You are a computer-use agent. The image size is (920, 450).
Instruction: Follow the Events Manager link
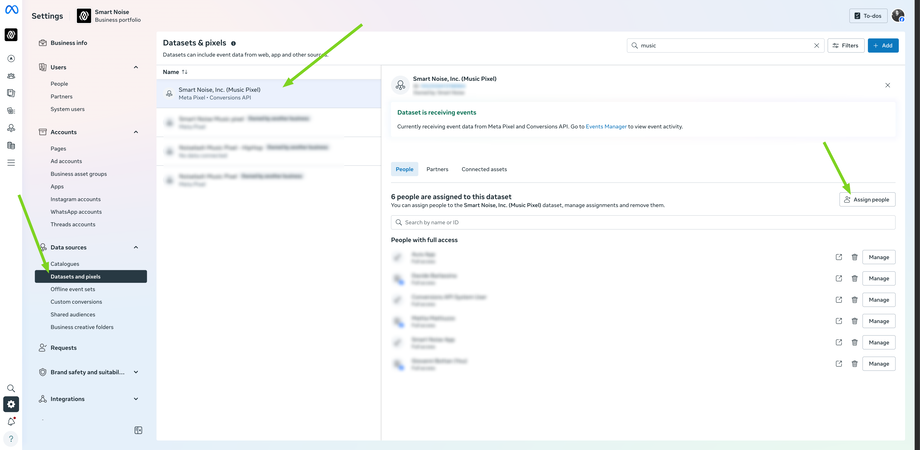[606, 126]
